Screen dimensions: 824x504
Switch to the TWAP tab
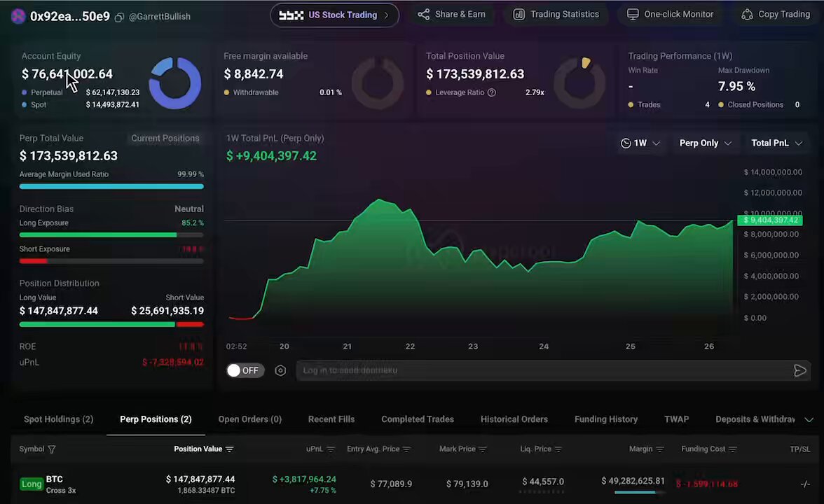pos(676,419)
